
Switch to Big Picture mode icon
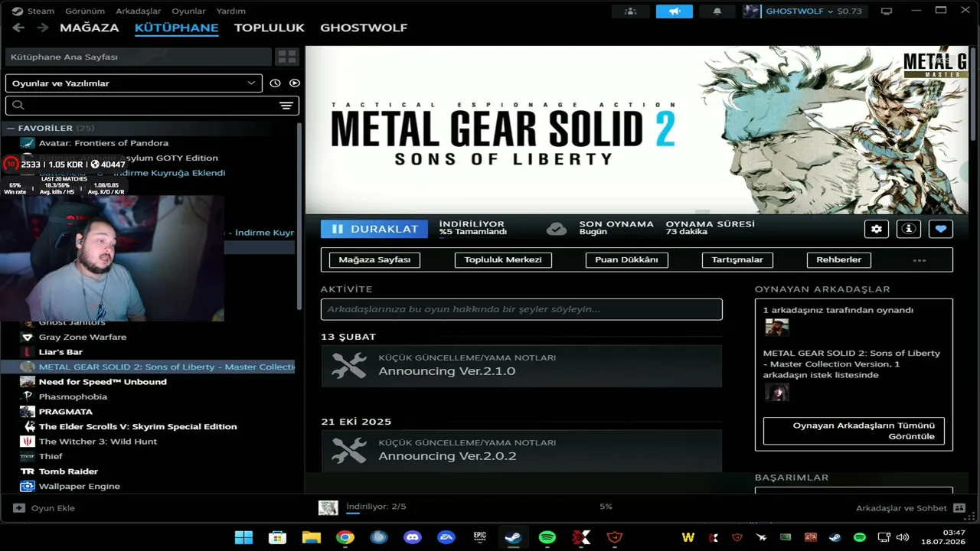[x=887, y=11]
